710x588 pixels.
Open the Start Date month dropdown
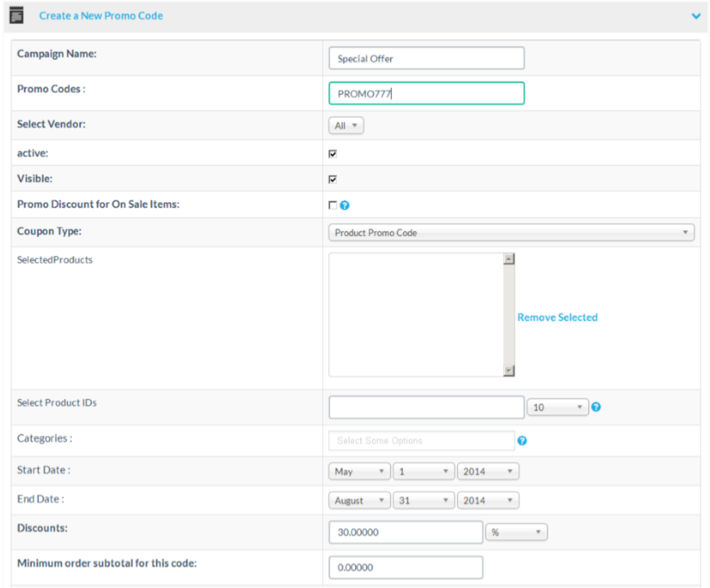(x=360, y=472)
